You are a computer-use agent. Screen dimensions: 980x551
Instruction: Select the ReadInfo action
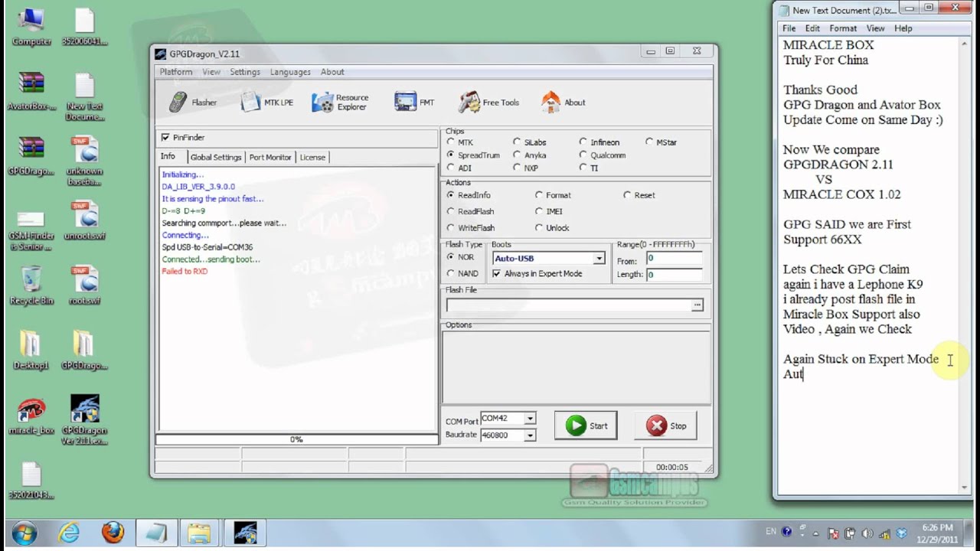(451, 195)
